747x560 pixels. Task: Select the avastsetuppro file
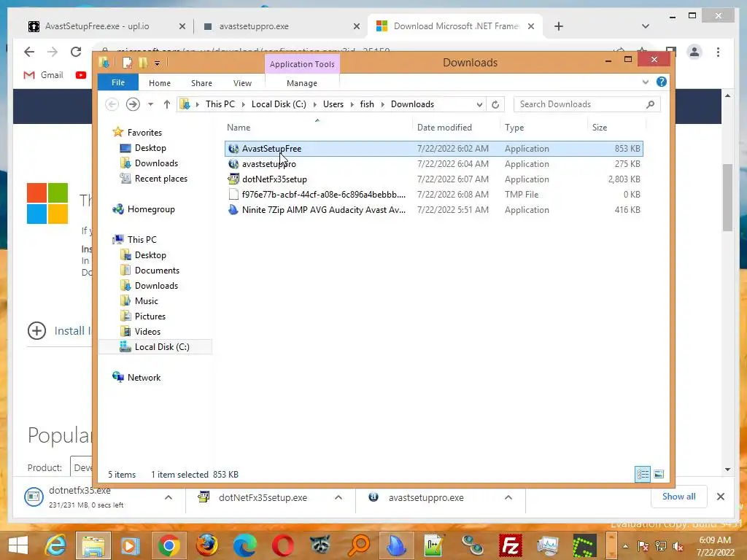[433, 164]
